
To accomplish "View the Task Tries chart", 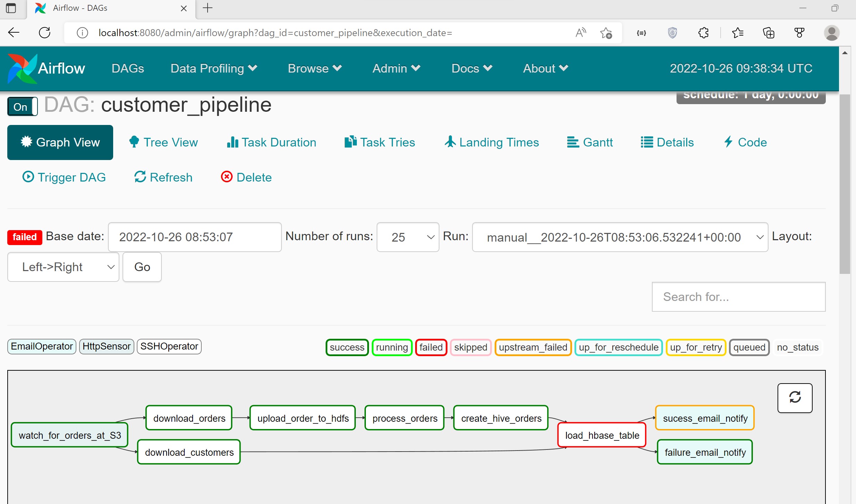I will (379, 142).
